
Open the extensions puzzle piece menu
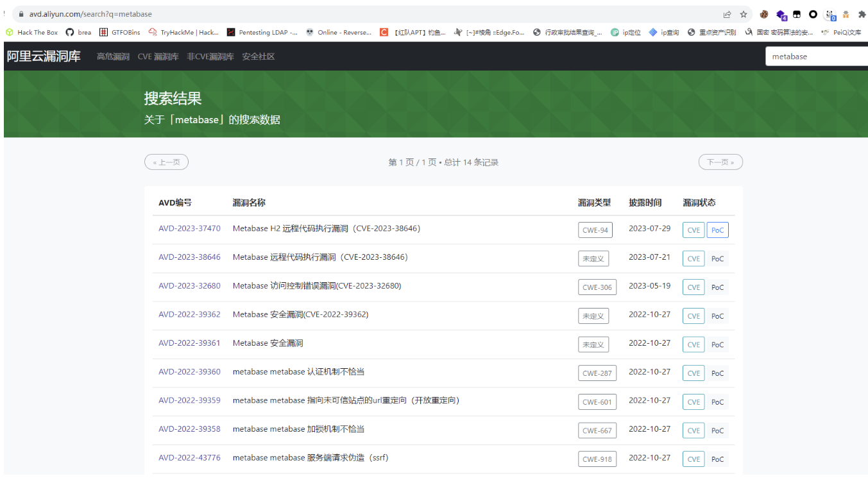click(862, 14)
